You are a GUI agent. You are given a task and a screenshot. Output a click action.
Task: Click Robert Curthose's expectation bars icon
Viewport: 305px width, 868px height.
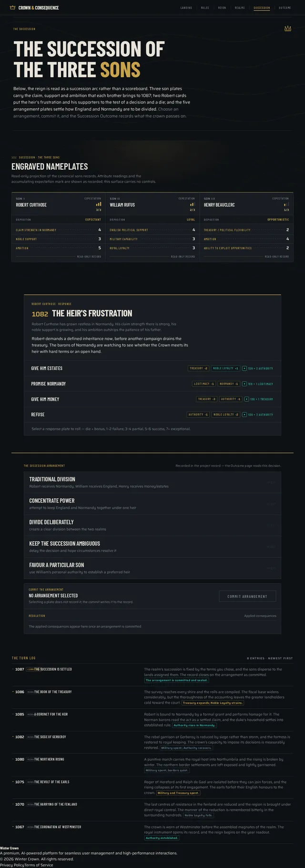(99, 204)
